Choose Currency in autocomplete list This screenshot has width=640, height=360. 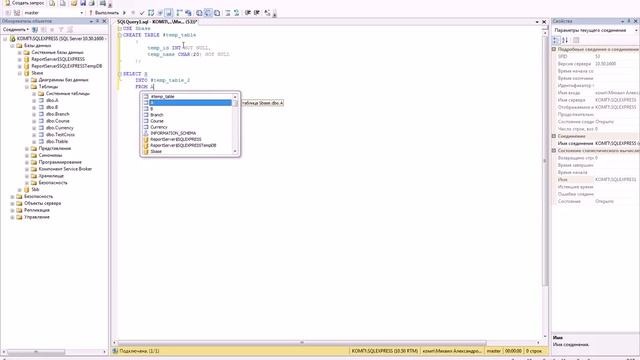click(187, 127)
